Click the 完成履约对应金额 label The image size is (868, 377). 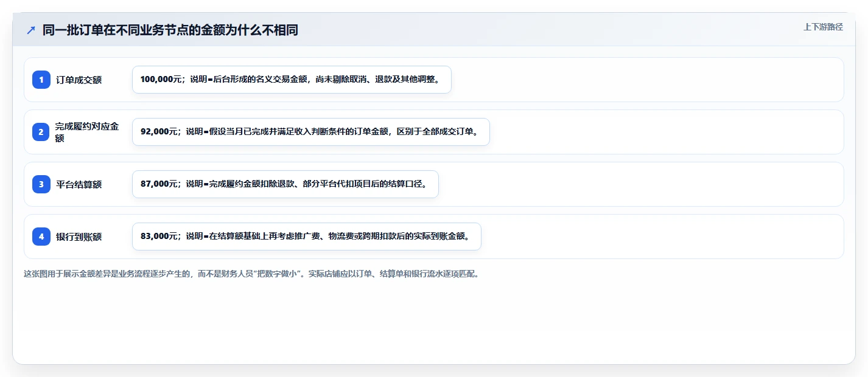pyautogui.click(x=87, y=132)
